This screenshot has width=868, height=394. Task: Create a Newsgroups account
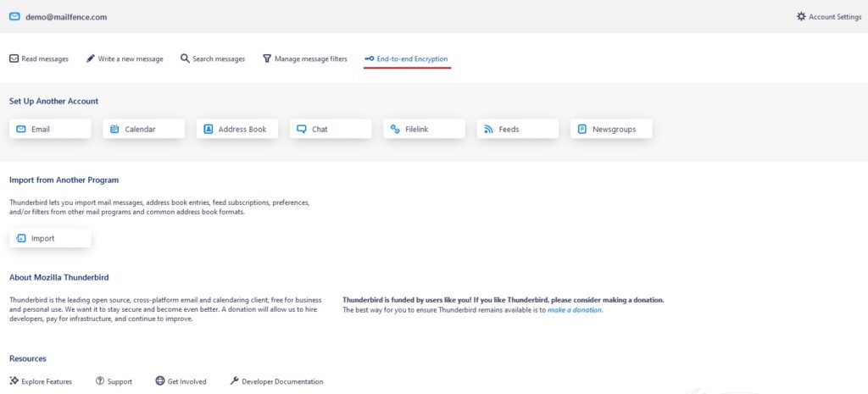coord(612,129)
